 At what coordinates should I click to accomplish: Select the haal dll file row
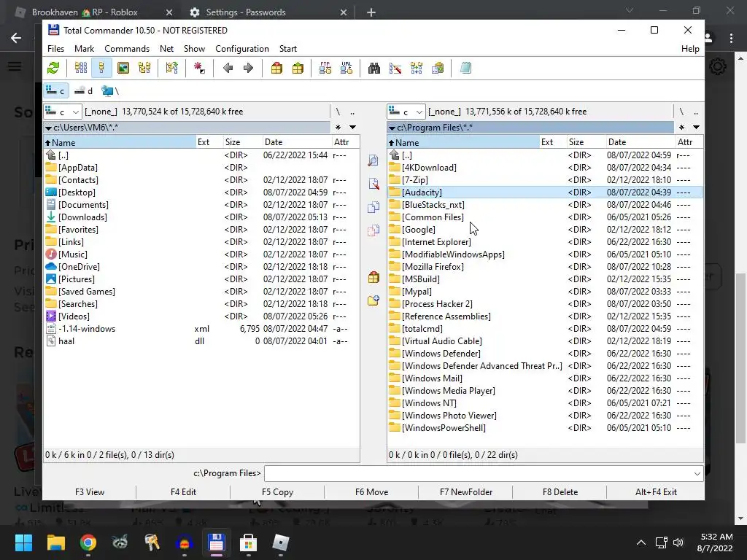[x=201, y=341]
